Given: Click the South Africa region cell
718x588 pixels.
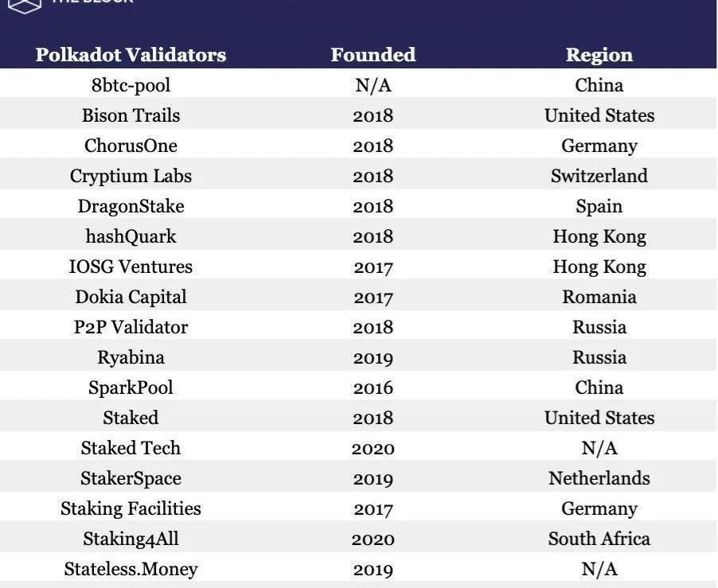Looking at the screenshot, I should coord(599,539).
